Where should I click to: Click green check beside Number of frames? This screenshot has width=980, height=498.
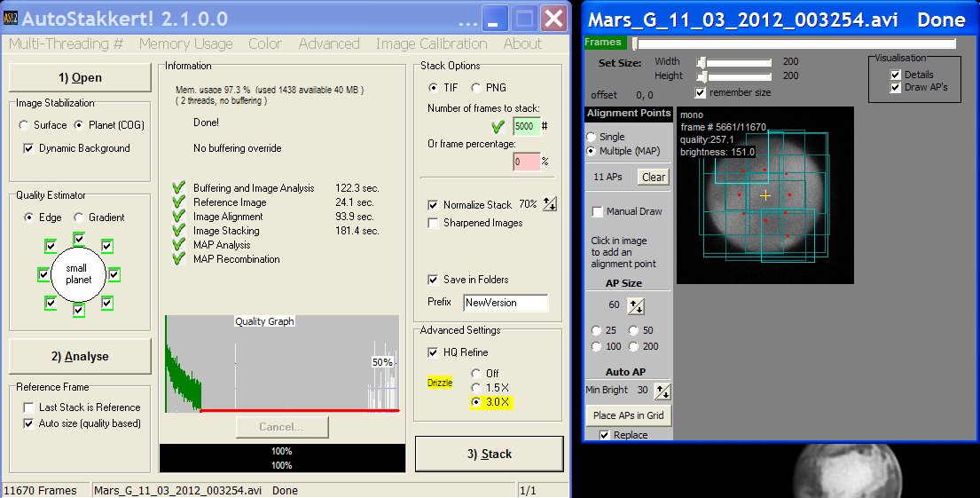498,127
